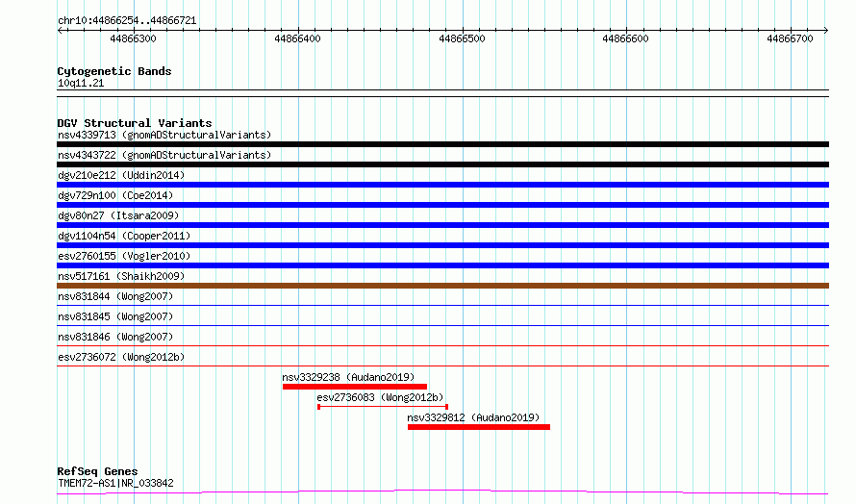Open variant label esv2736072 (Wong2012b)

coord(121,357)
